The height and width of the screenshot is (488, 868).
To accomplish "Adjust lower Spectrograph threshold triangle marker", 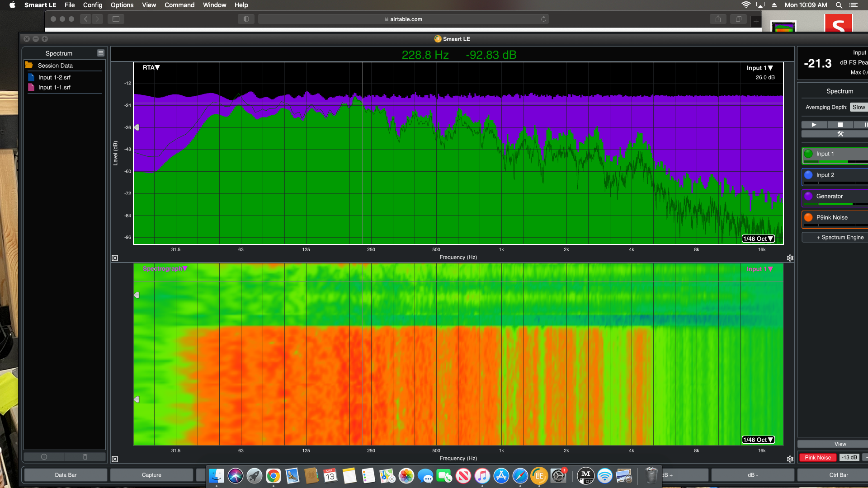I will [137, 399].
